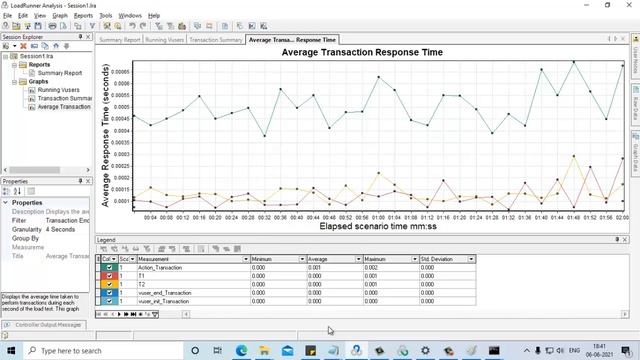Click the open folder toolbar icon
Viewport: 640px width, 360px height.
tap(16, 26)
